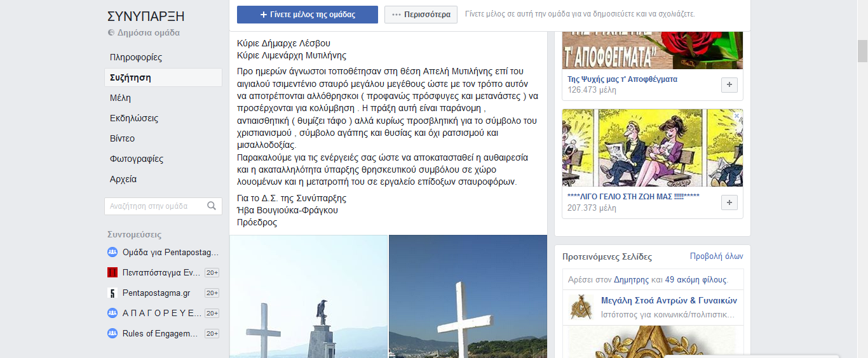Click plus icon beside ΛΙΓΟ ΓΕΛΙΟ ΣΤΗ ΖΩΗ ΜΑΣ
Screen dimensions: 868x358
[729, 202]
